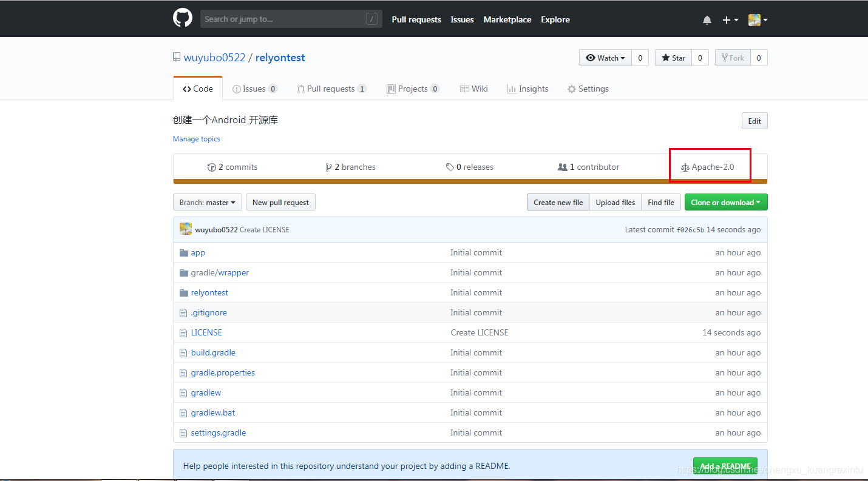Open the relyontest folder
Image resolution: width=868 pixels, height=481 pixels.
point(209,292)
